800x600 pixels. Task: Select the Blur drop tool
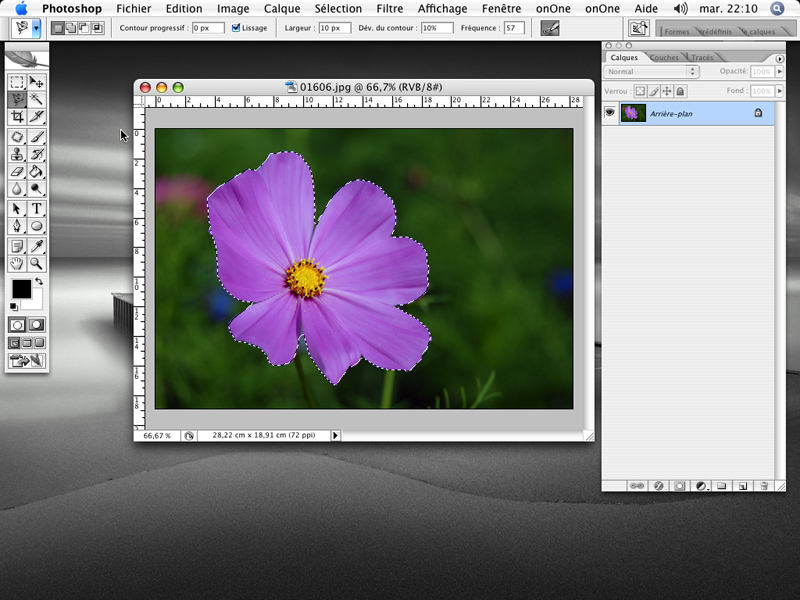click(17, 189)
